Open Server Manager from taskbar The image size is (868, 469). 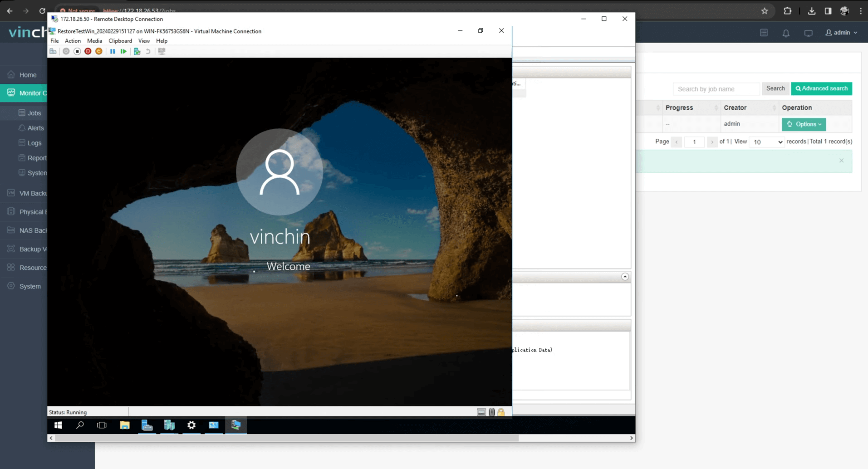click(147, 425)
